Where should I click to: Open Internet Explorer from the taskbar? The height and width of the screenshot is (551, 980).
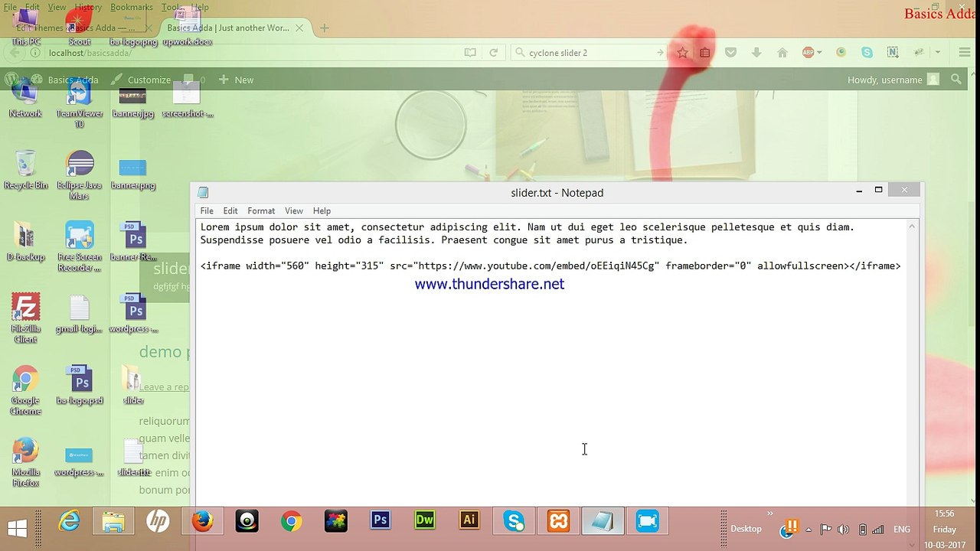[x=70, y=522]
